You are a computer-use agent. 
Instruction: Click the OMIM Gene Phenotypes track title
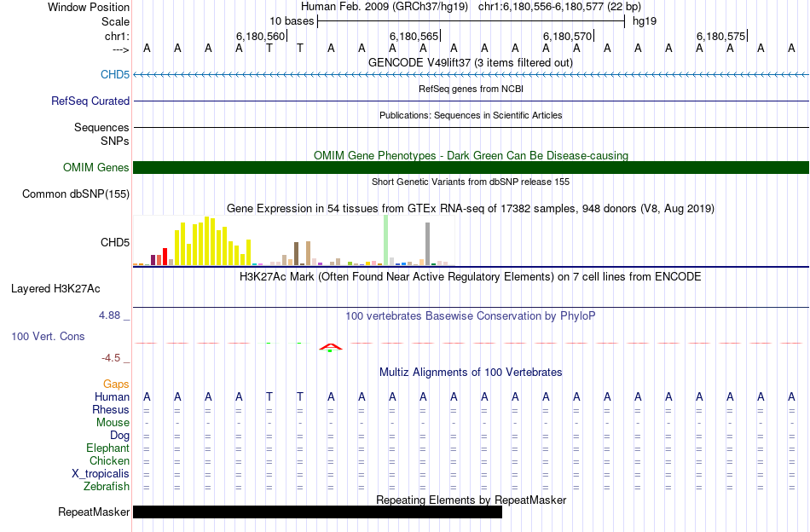pyautogui.click(x=471, y=155)
